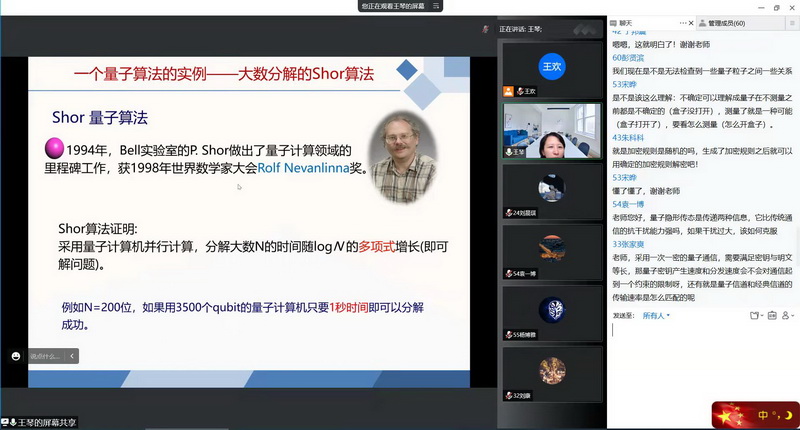Viewport: 800px width, 430px height.
Task: Click the chat history save icon
Action: click(774, 315)
